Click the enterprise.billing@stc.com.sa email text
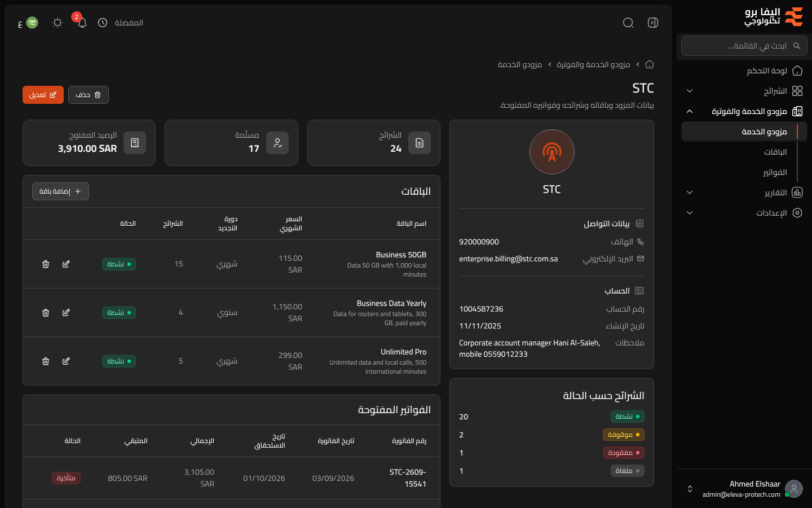 (508, 259)
